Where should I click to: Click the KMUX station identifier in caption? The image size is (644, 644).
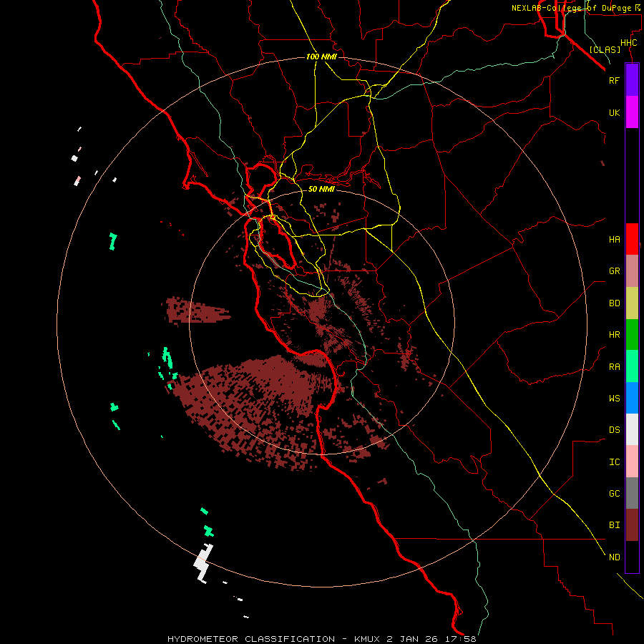point(368,639)
